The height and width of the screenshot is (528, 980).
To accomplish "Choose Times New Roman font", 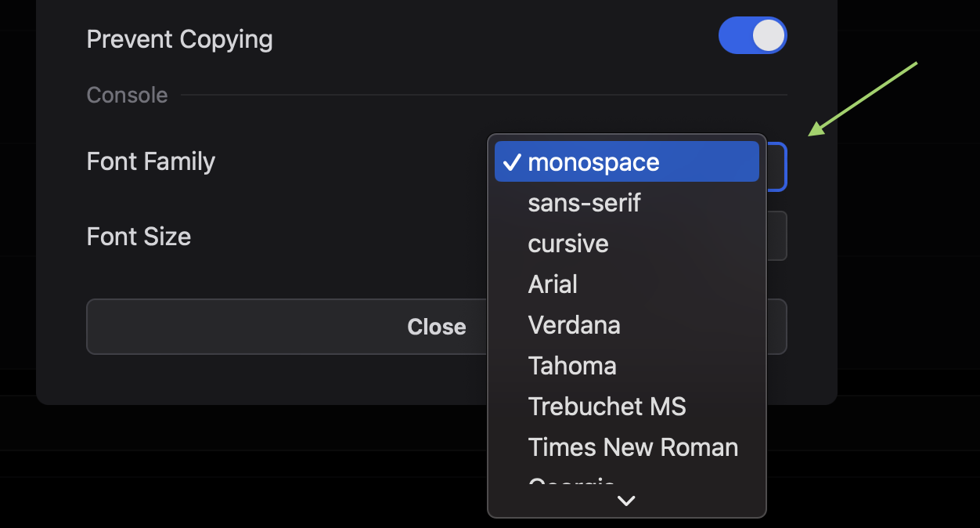I will [632, 447].
